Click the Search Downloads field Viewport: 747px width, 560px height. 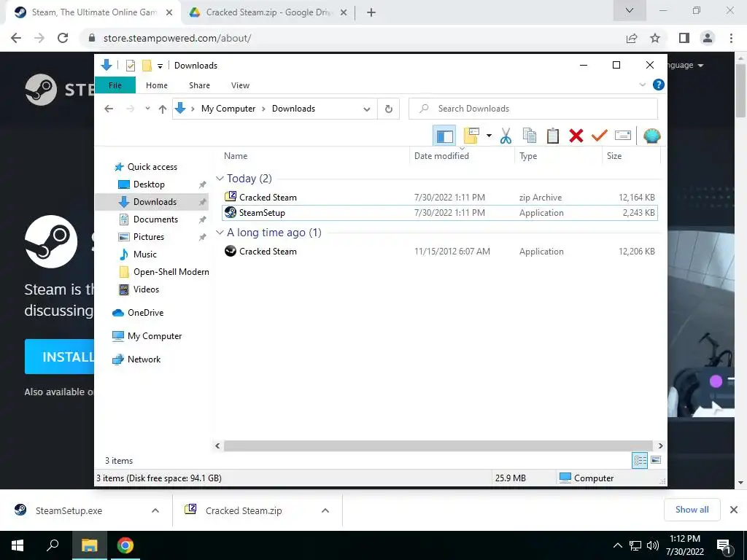[x=533, y=109]
